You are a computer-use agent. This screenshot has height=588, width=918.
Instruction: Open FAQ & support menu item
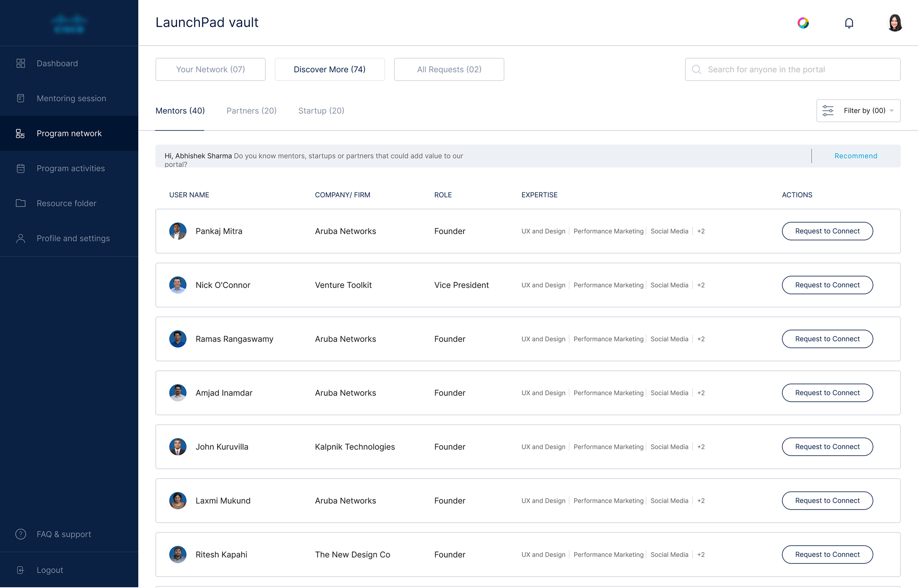tap(69, 534)
